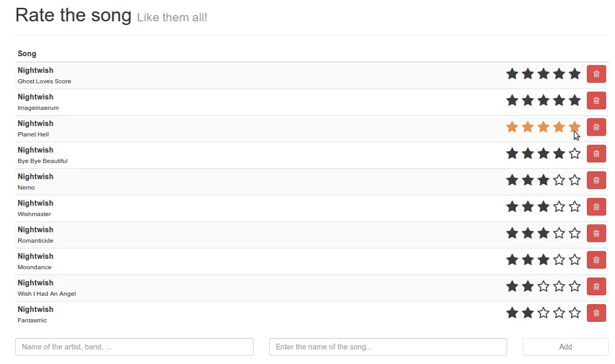Rate Bye Bye Beautiful five stars
The width and height of the screenshot is (615, 364).
point(574,154)
